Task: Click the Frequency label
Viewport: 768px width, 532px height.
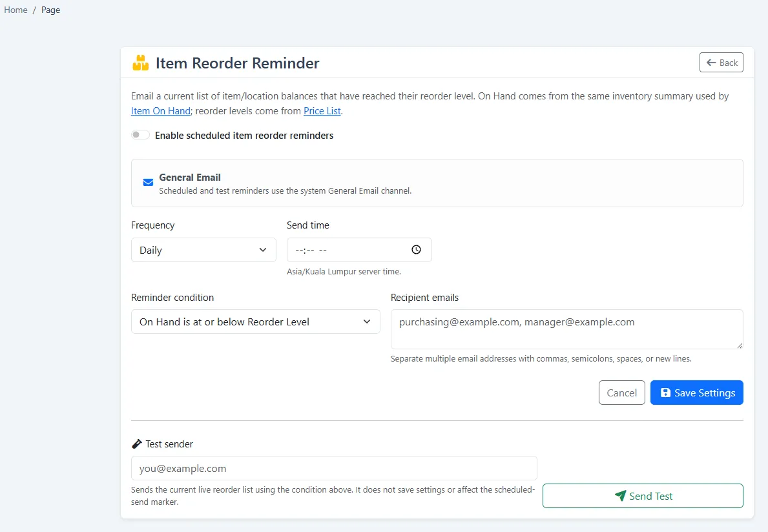Action: (x=153, y=225)
